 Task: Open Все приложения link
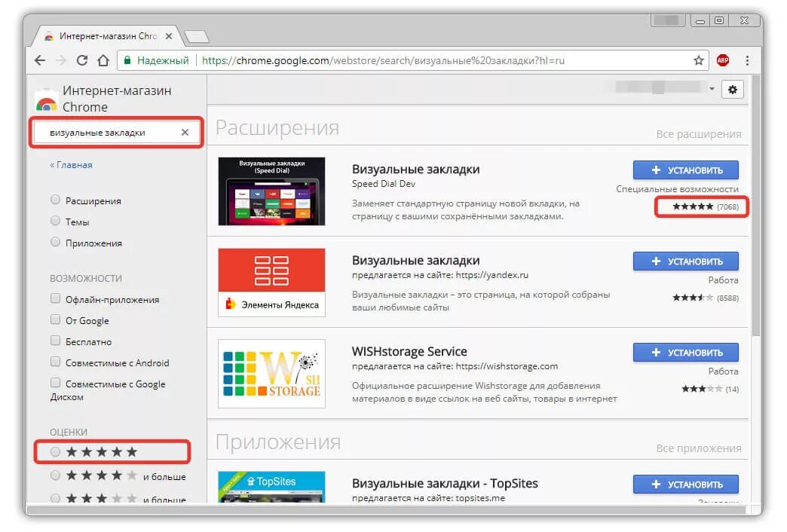point(699,448)
